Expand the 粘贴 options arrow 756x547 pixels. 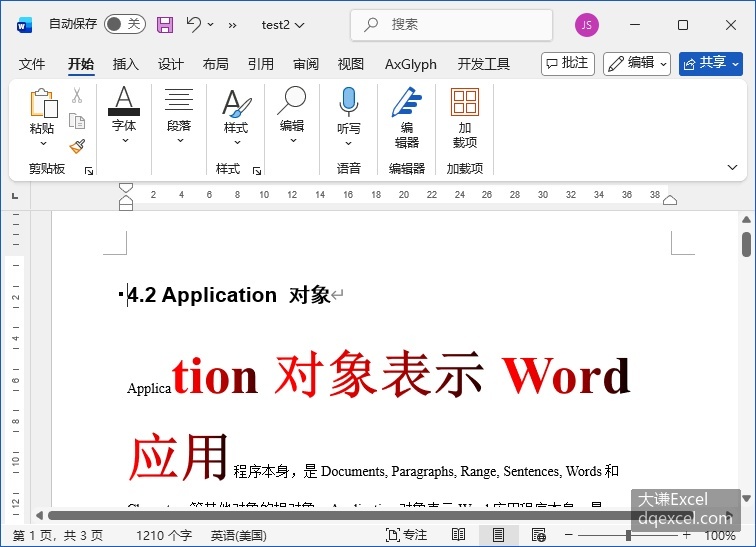[43, 143]
